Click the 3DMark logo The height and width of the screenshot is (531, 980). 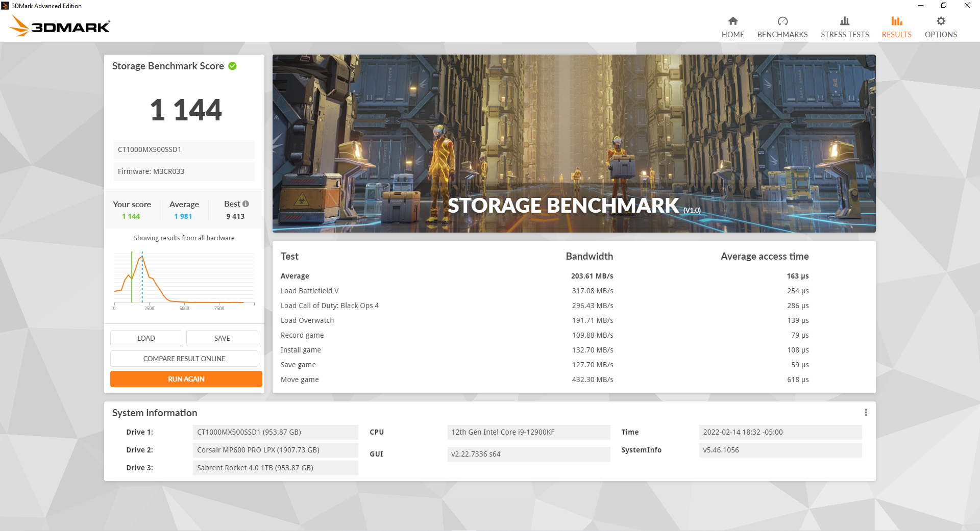pos(60,26)
